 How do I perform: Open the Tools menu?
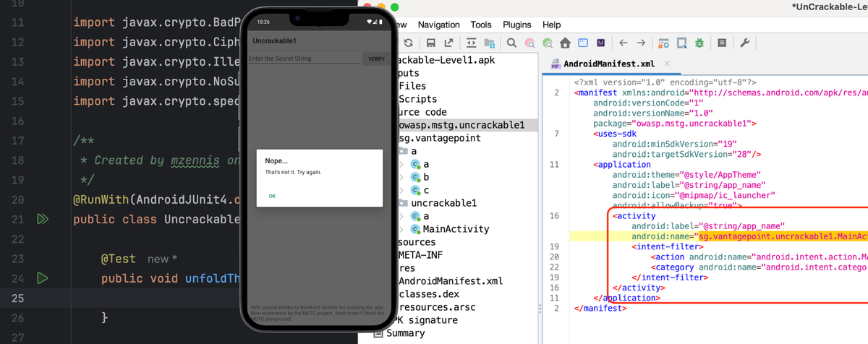(481, 25)
